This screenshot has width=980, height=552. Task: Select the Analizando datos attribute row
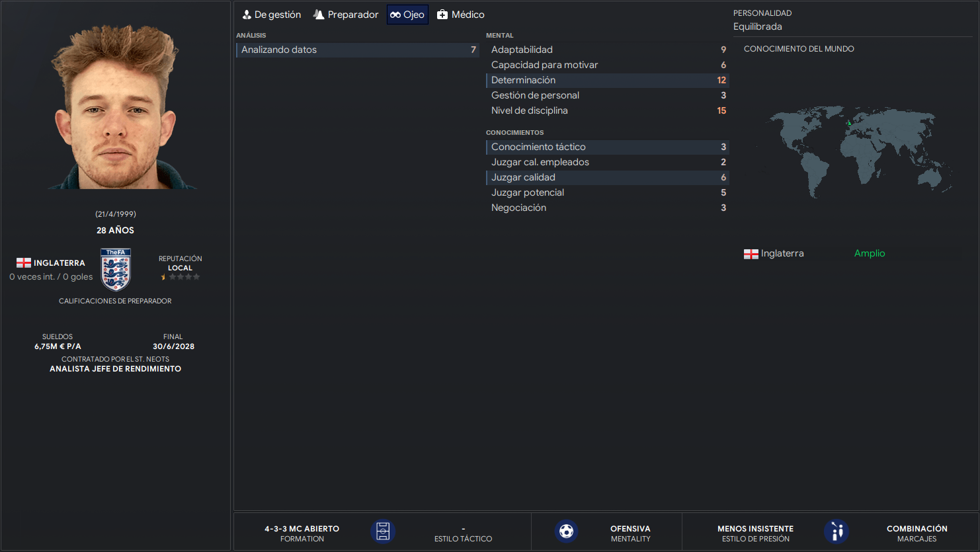point(358,50)
